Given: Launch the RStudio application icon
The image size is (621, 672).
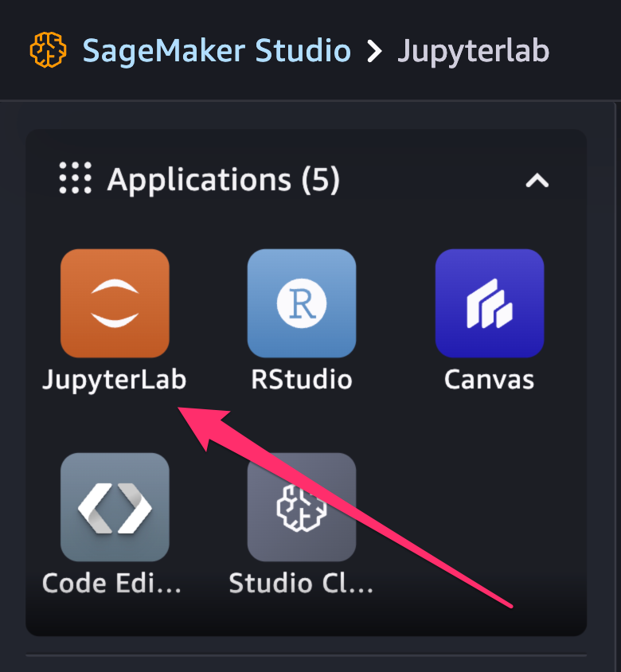Looking at the screenshot, I should (302, 303).
